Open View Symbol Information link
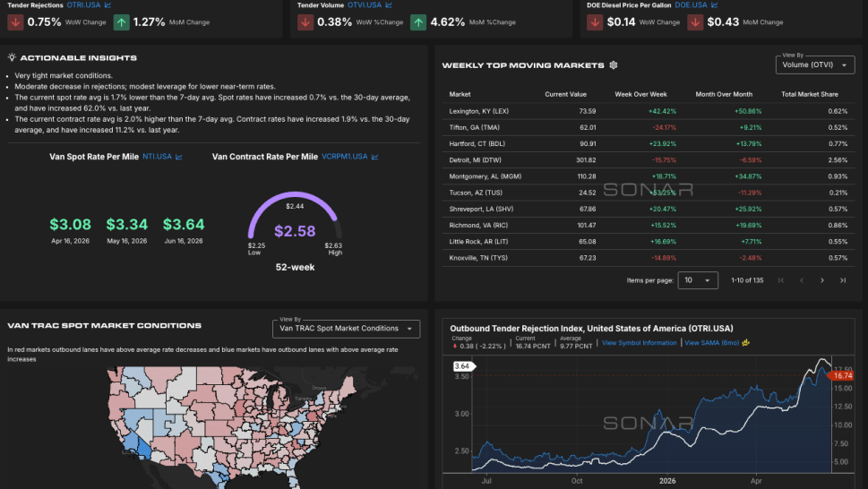This screenshot has width=868, height=489. click(x=639, y=343)
